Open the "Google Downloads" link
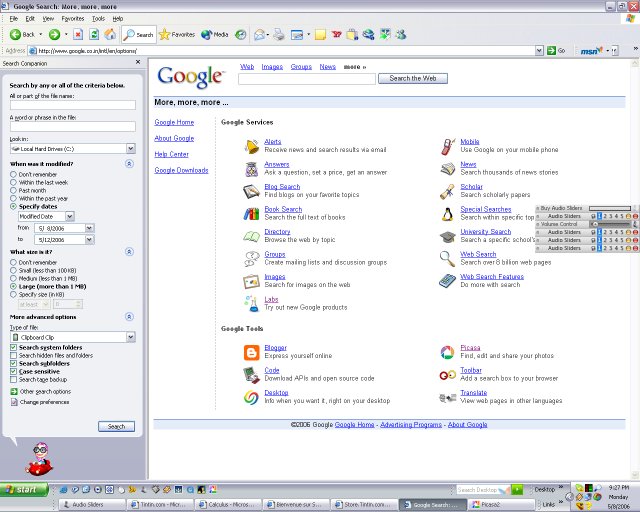 pyautogui.click(x=181, y=170)
